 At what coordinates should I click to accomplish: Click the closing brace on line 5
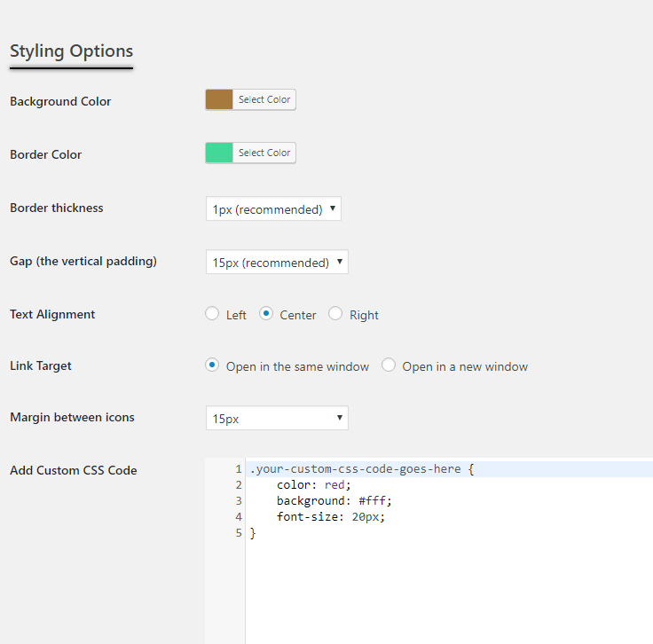253,533
